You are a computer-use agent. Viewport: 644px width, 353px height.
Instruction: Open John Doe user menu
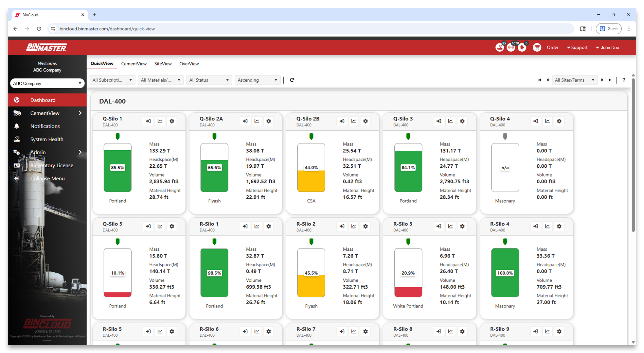click(x=607, y=47)
